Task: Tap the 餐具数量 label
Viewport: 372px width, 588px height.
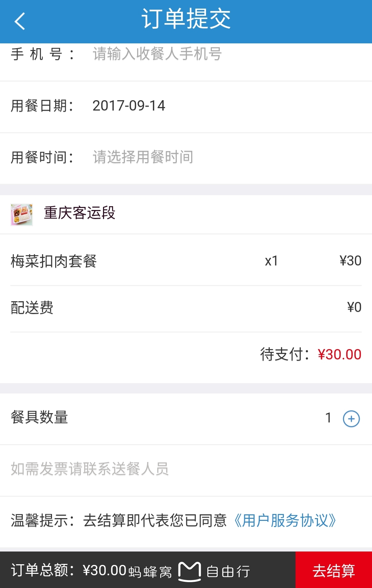Action: 39,417
